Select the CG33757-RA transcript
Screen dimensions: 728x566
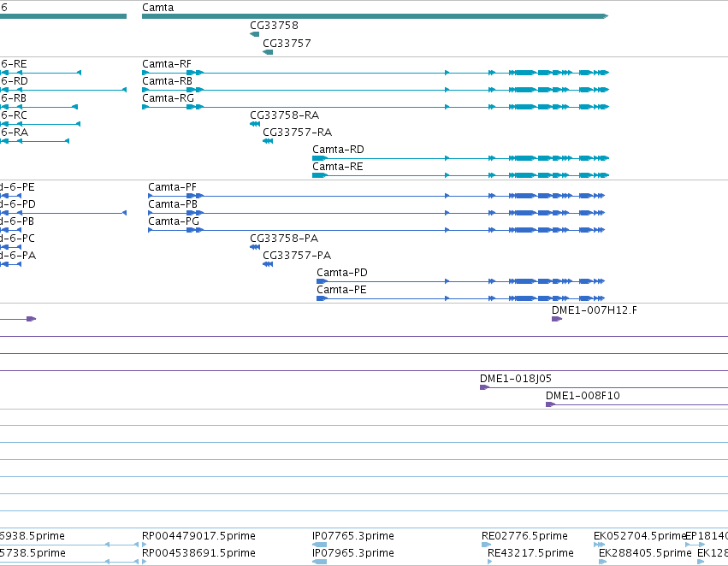tap(268, 141)
